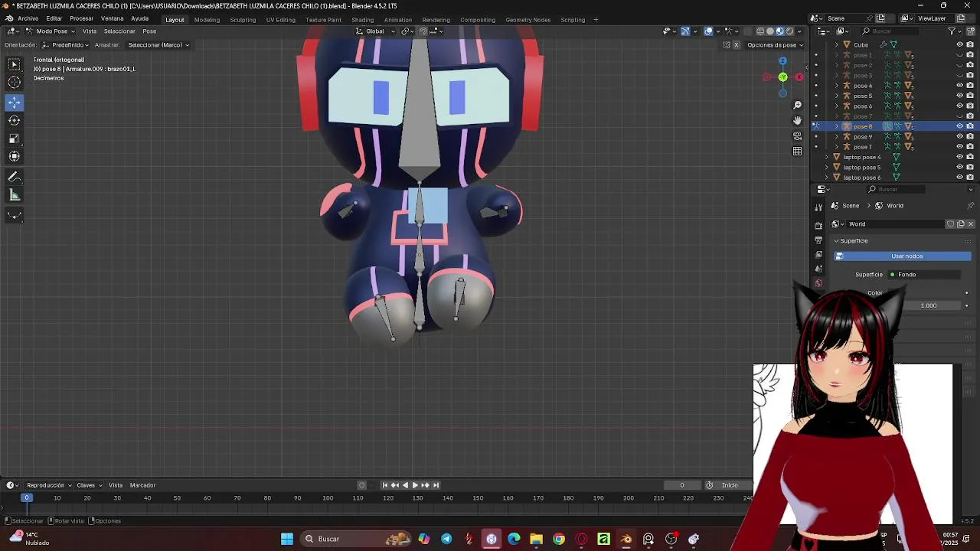Click the new world datablock copy icon
The width and height of the screenshot is (980, 551).
[x=960, y=224]
